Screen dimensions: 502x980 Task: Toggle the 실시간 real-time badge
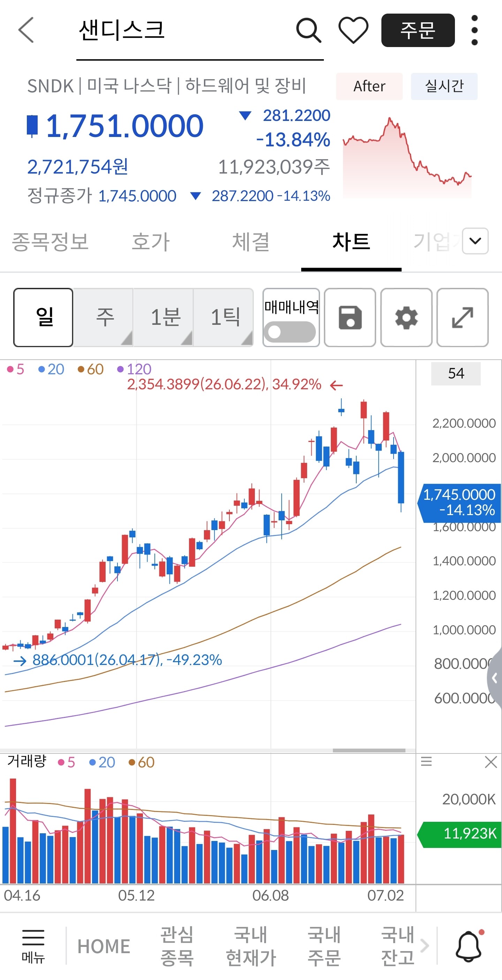click(x=444, y=86)
